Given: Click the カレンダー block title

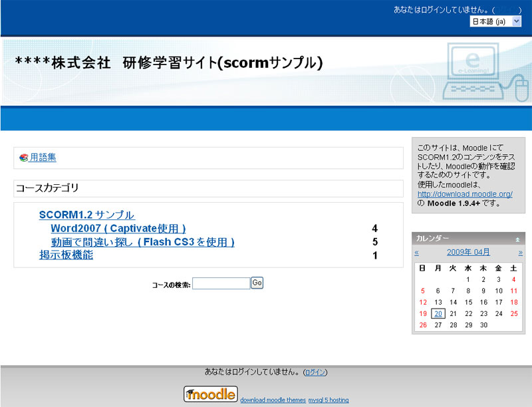Looking at the screenshot, I should pyautogui.click(x=432, y=239).
